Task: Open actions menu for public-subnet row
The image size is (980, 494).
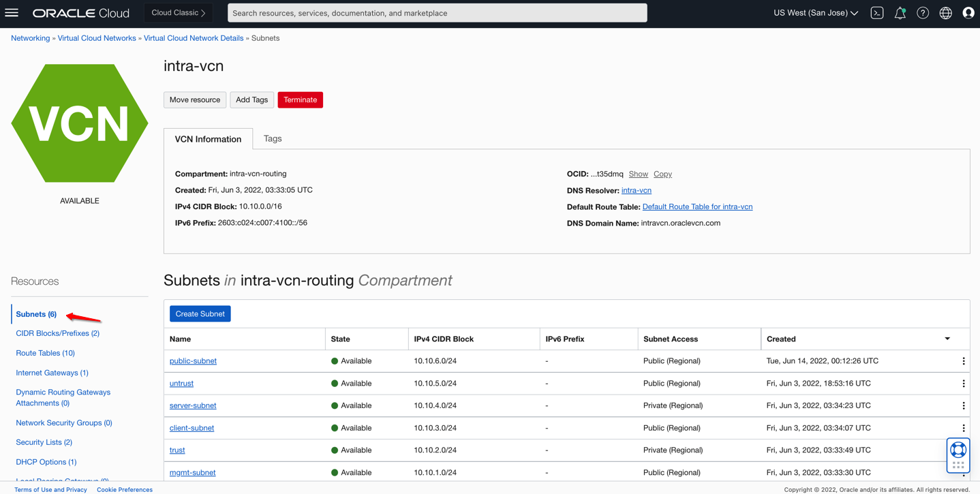Action: click(x=963, y=361)
